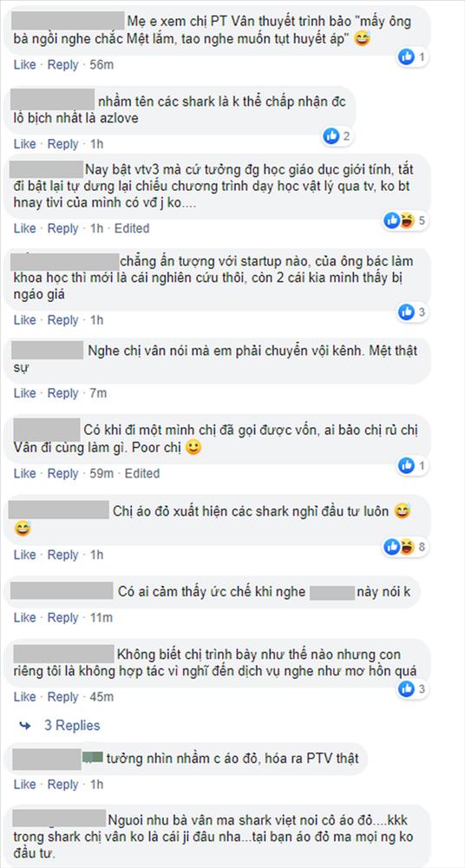Like the comment posted 56m ago
This screenshot has width=465, height=868.
pos(24,65)
